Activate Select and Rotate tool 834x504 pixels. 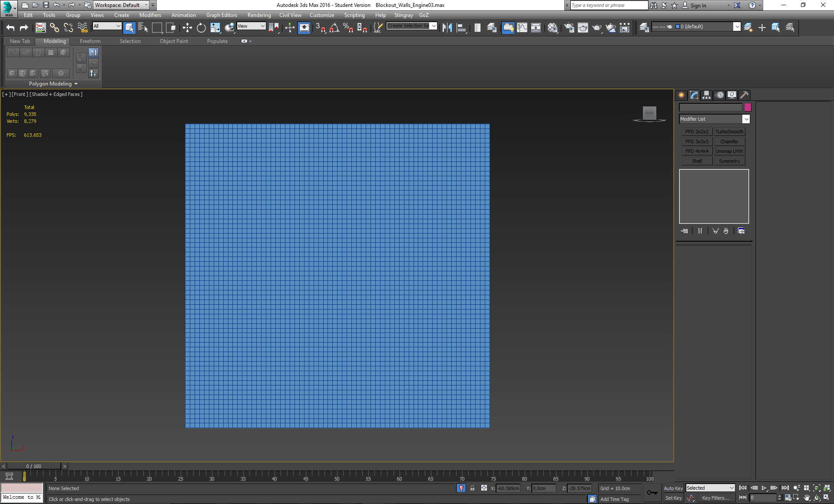click(x=201, y=28)
